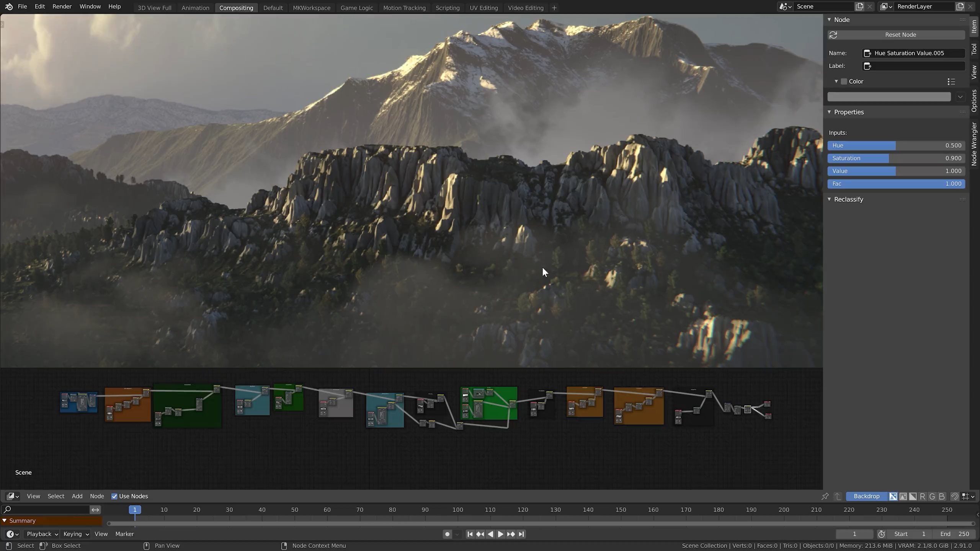Collapse the Properties panel section
This screenshot has width=980, height=551.
point(830,112)
